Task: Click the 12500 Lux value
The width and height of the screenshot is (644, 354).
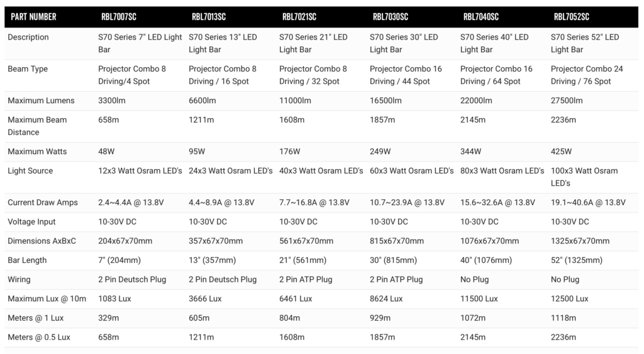Action: click(x=569, y=299)
